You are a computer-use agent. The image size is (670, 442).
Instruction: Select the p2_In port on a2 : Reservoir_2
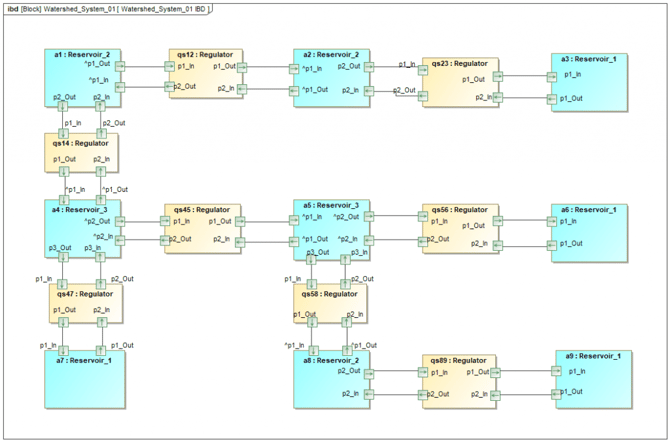pyautogui.click(x=369, y=91)
